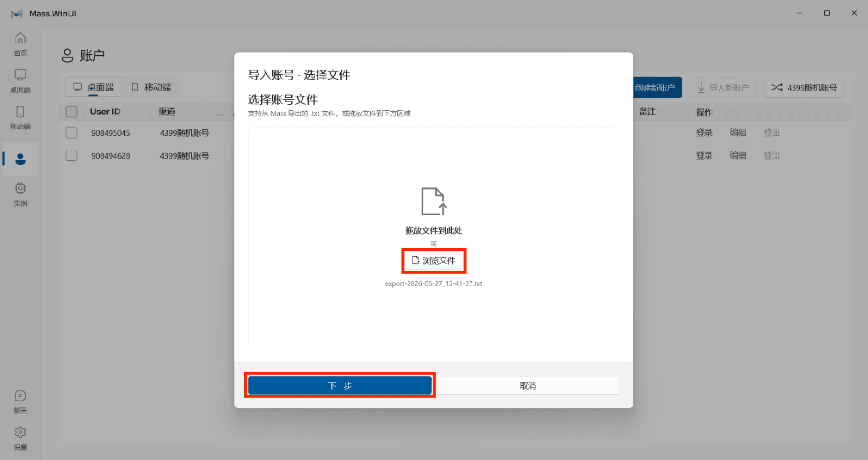Click 4399随机账号 channel for user 908494628

tap(184, 156)
